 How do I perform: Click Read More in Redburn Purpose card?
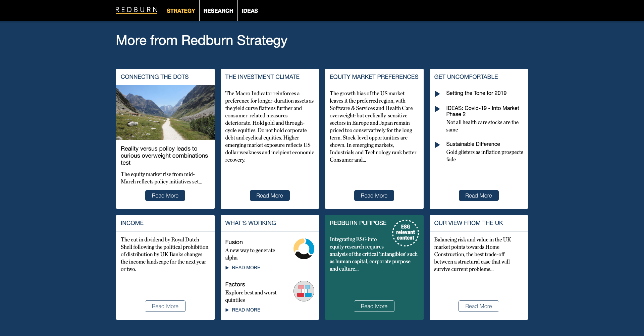pos(374,306)
